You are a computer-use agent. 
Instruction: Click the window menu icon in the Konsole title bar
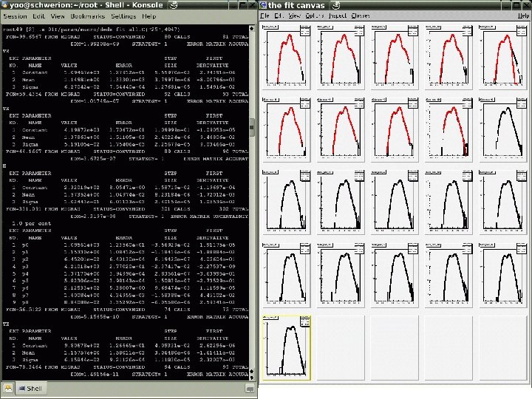point(4,4)
